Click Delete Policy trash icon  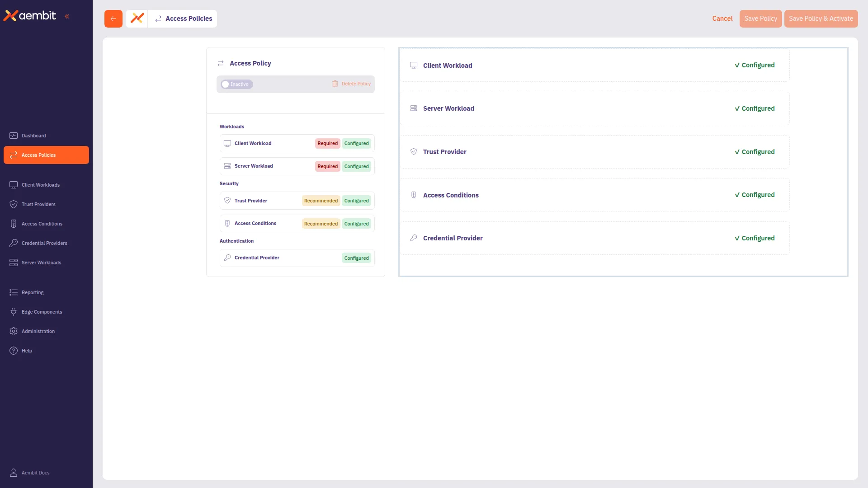(335, 84)
